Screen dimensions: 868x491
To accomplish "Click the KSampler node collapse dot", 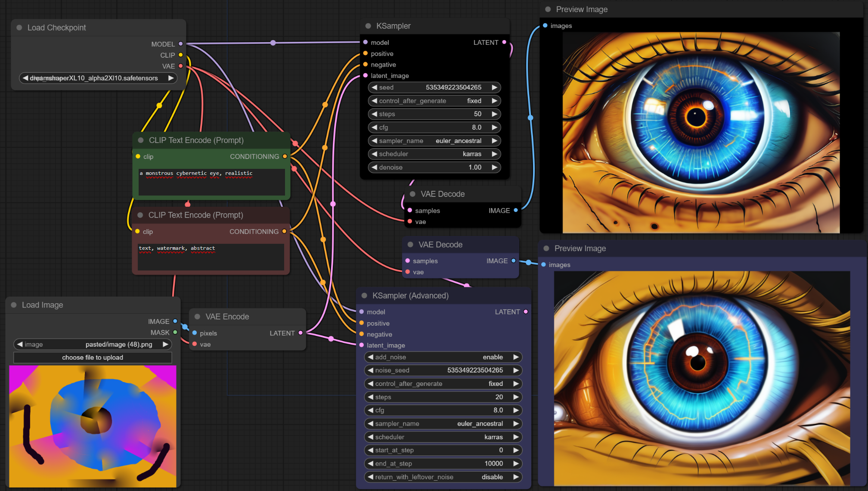I will pos(368,26).
